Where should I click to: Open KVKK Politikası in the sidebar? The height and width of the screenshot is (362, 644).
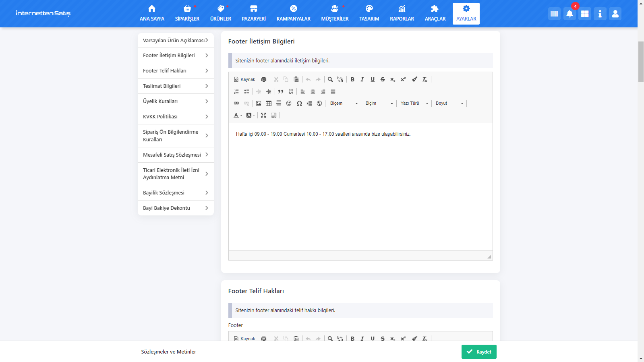point(176,117)
